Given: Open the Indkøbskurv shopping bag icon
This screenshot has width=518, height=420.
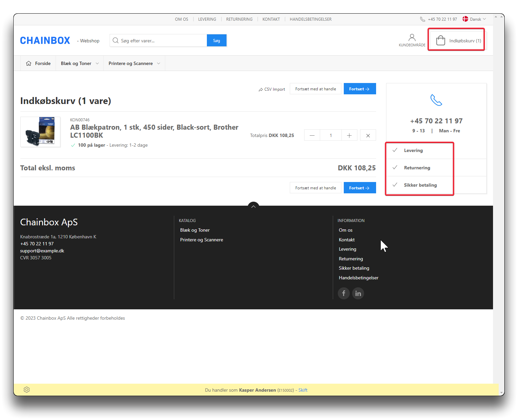Looking at the screenshot, I should pos(440,40).
